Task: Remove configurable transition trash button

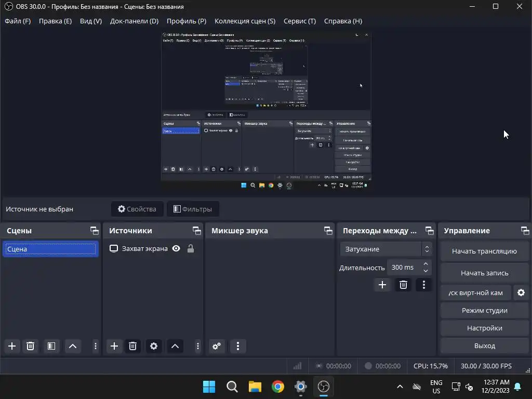Action: click(403, 285)
